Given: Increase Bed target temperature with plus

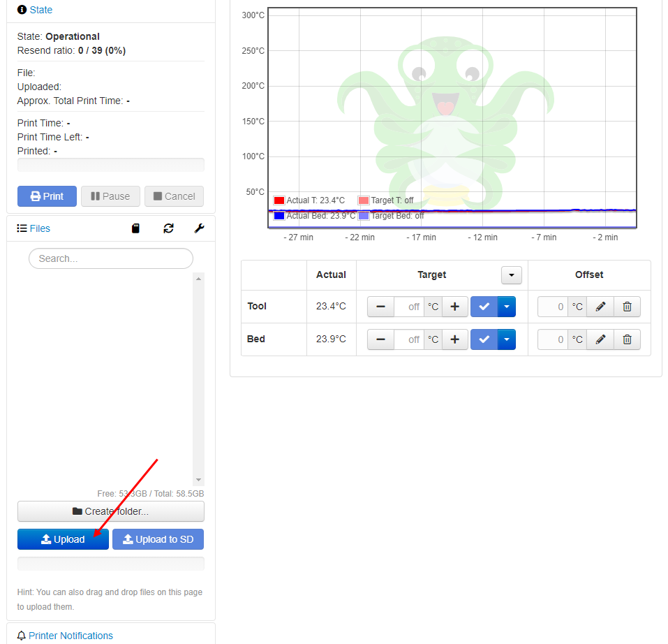Looking at the screenshot, I should [x=455, y=339].
